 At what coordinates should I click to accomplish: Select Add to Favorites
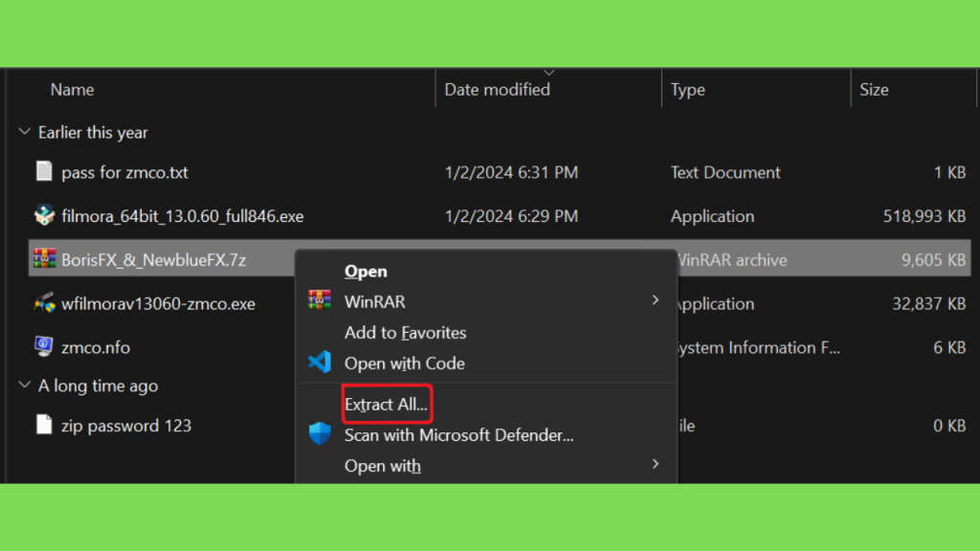coord(405,332)
